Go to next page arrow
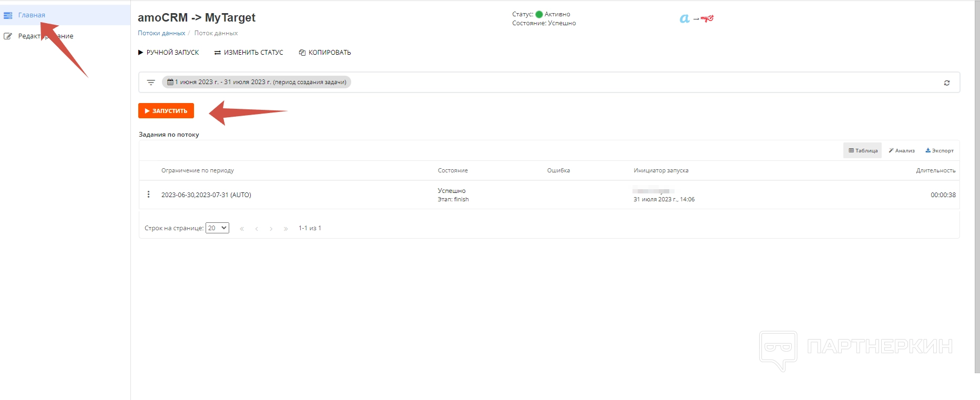This screenshot has height=400, width=980. coord(271,229)
